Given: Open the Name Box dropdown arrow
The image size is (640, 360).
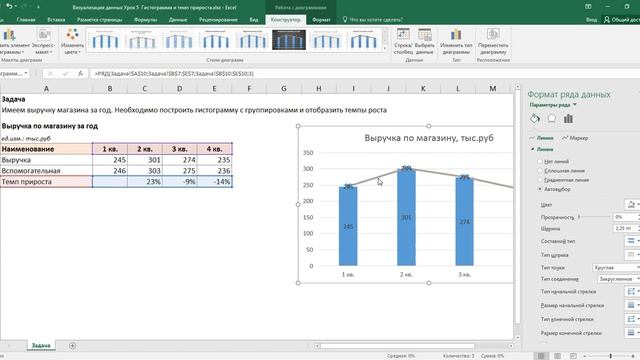Looking at the screenshot, I should tap(26, 73).
